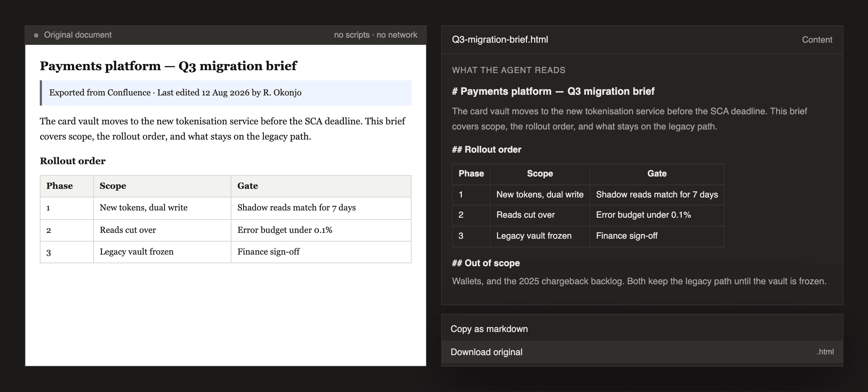
Task: Click 'Reads cut over' in original table
Action: tap(128, 230)
